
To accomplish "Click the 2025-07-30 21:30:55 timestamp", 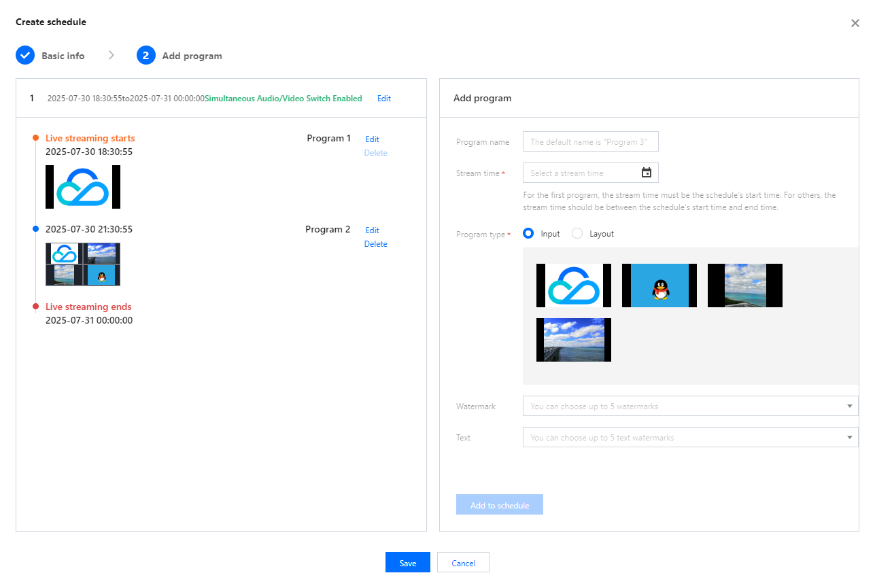I will (x=89, y=229).
